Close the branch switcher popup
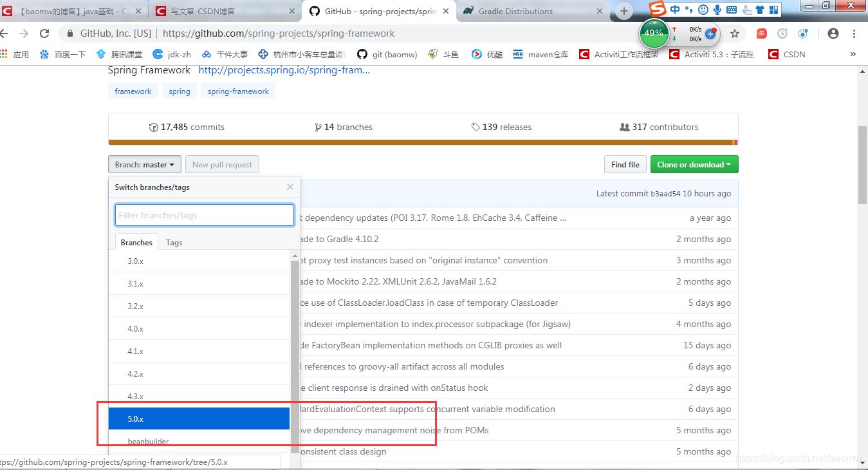868x470 pixels. (x=290, y=187)
